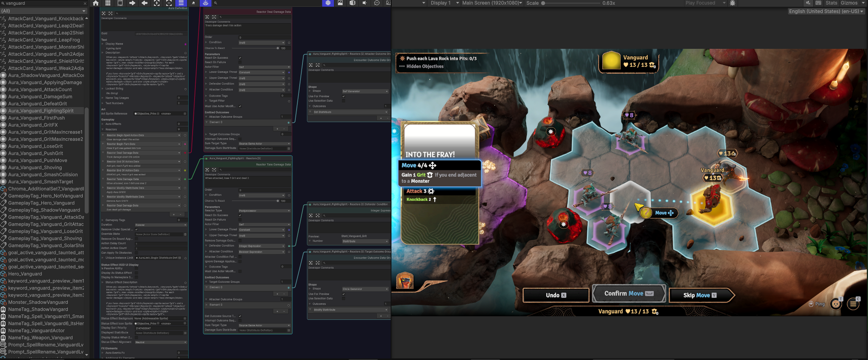
Task: Select the Reactor Begin Turn Data entry
Action: pyautogui.click(x=143, y=144)
